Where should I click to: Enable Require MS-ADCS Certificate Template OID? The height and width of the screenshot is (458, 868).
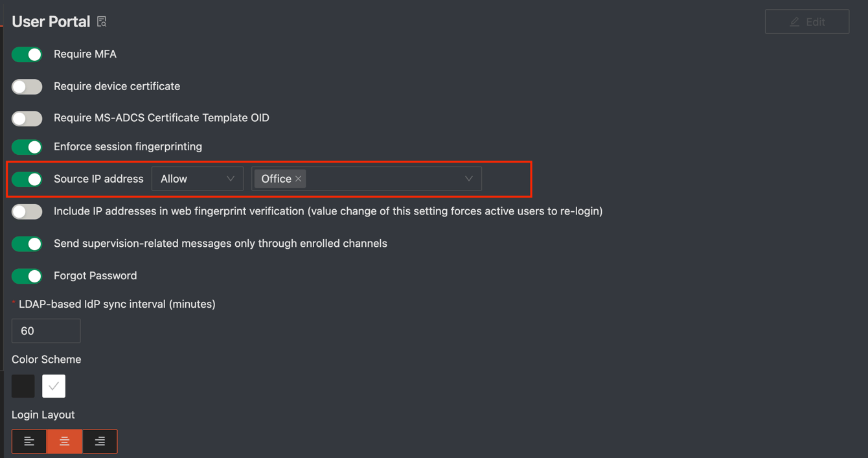[x=27, y=119]
